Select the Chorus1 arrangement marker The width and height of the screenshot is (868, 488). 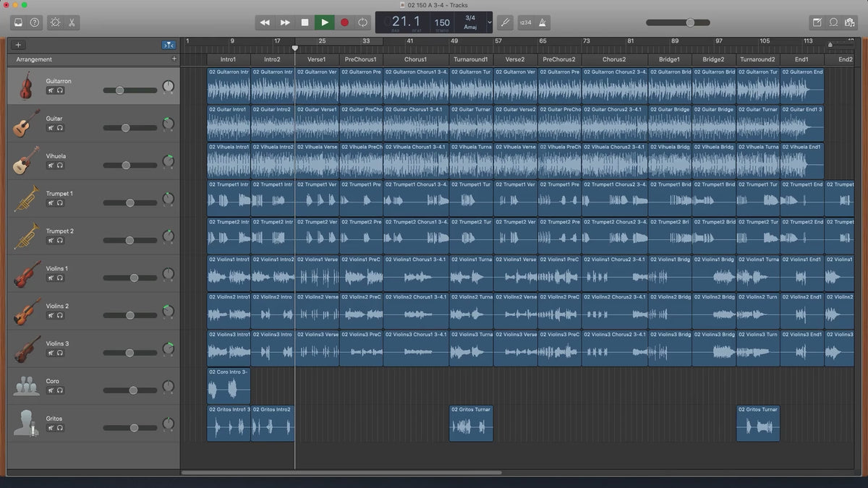pos(415,59)
